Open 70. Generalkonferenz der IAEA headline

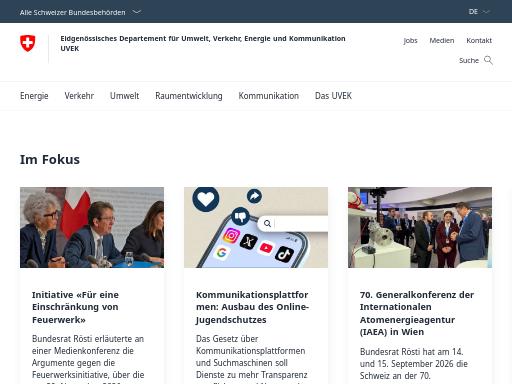point(417,313)
